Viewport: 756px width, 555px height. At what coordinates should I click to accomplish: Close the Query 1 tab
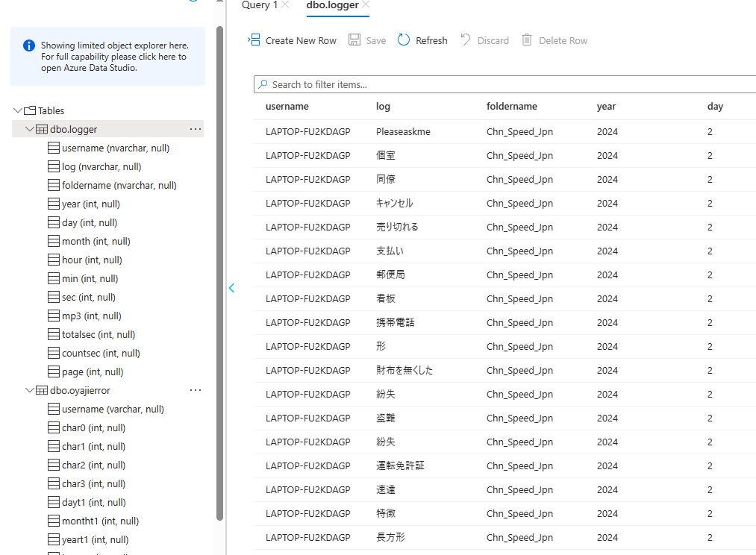pyautogui.click(x=285, y=5)
